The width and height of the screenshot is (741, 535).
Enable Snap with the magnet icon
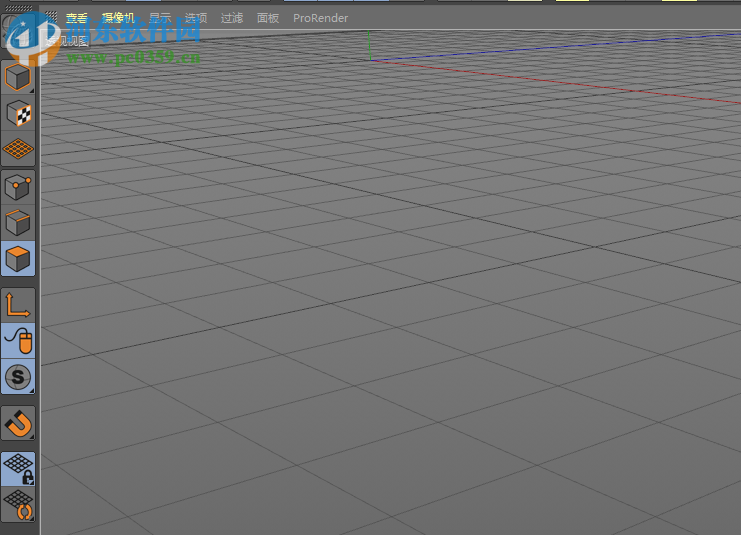(x=18, y=423)
